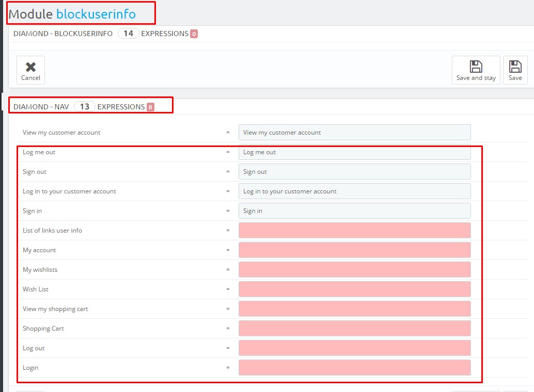The height and width of the screenshot is (392, 534).
Task: Click the Cancel button with X icon
Action: point(30,70)
